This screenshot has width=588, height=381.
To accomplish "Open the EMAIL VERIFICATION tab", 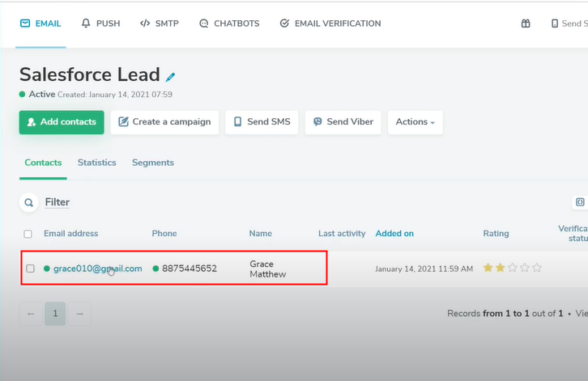I will [x=330, y=23].
